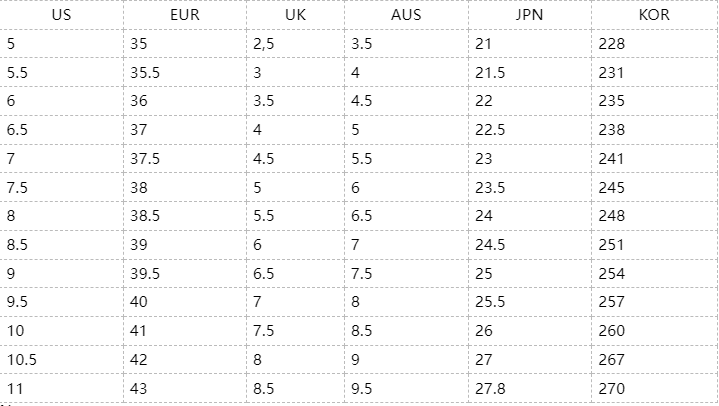Click the EUR cell showing 35.5
Viewport: 719px width, 406px height.
[x=185, y=72]
